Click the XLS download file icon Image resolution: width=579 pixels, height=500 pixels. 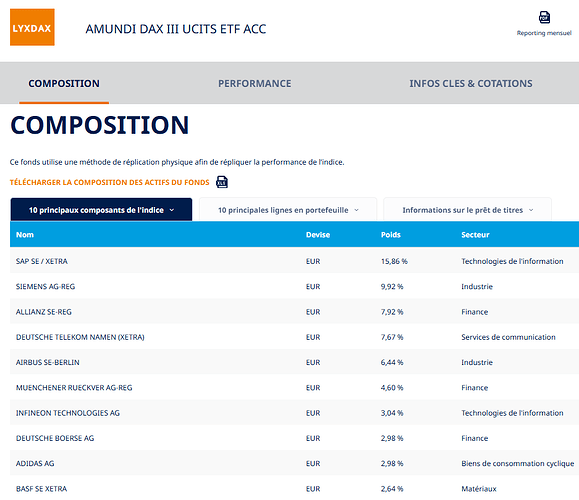(222, 182)
